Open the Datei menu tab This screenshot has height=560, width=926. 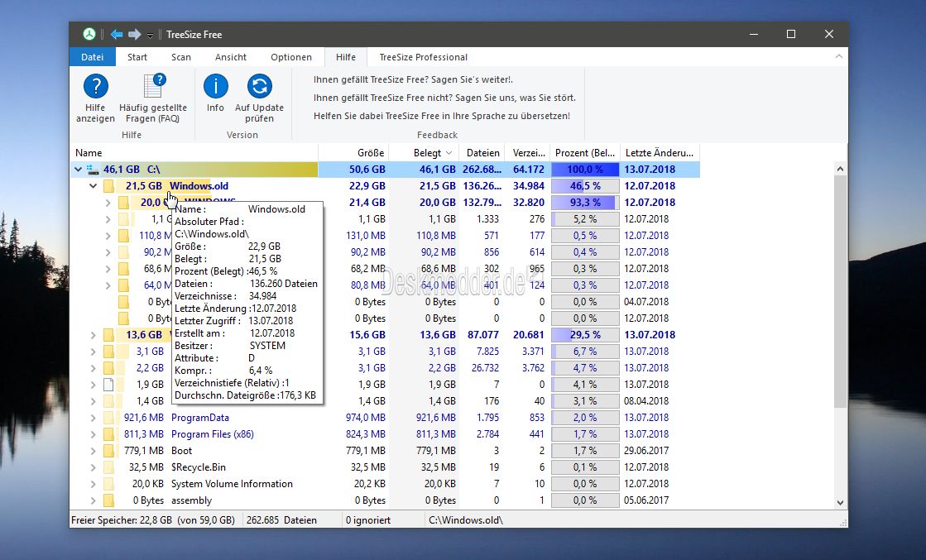(92, 57)
